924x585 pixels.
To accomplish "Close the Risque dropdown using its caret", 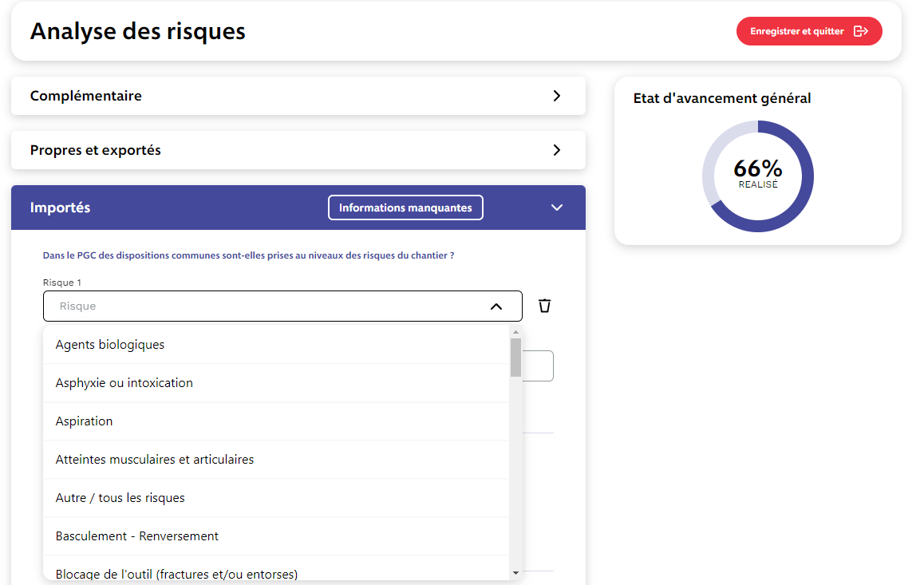I will pyautogui.click(x=496, y=306).
